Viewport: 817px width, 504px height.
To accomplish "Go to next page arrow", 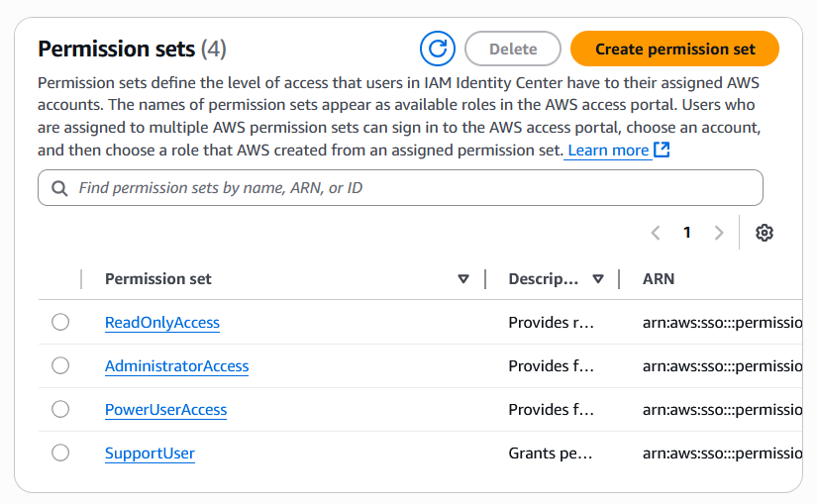I will pos(719,233).
